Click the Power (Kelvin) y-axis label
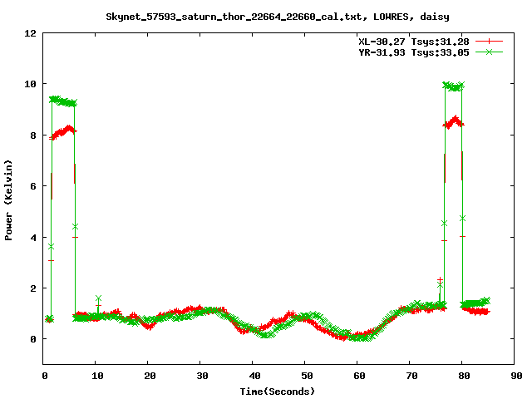 [8, 200]
